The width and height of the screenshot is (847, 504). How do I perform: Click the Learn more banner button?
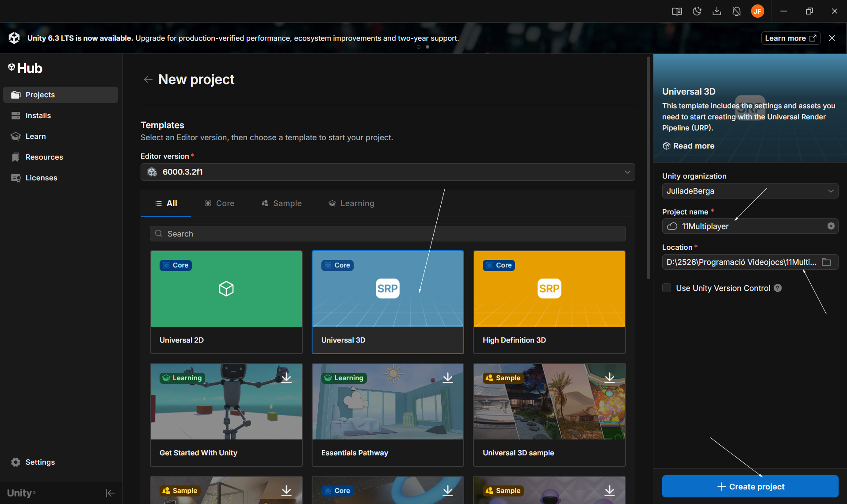click(x=790, y=38)
